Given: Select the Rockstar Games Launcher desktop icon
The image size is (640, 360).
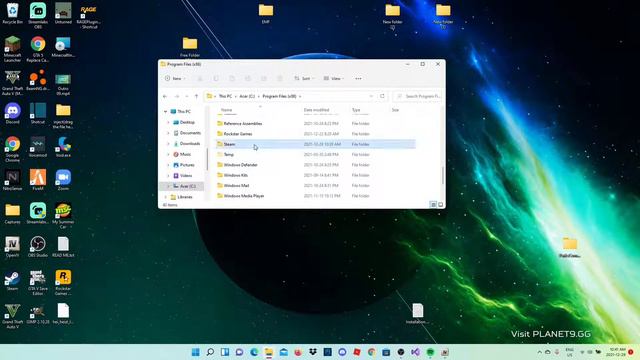Looking at the screenshot, I should pos(63,282).
